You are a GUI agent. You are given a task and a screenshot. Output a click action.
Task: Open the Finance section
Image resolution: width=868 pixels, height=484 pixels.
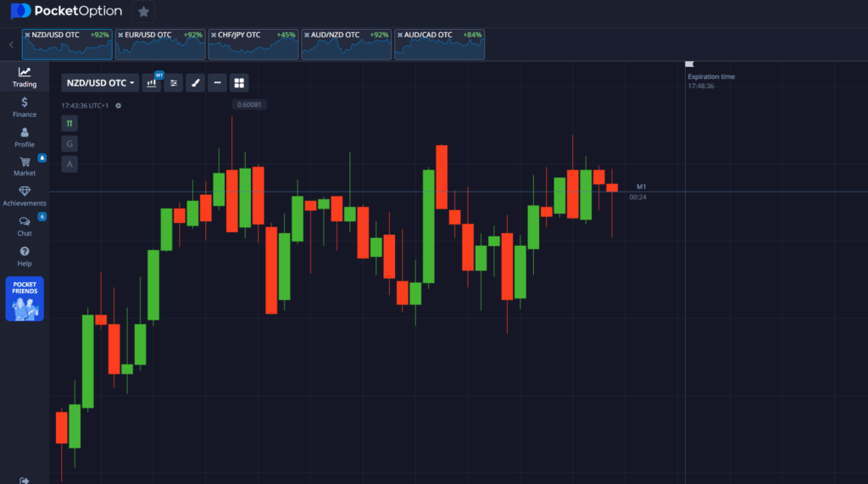tap(25, 107)
